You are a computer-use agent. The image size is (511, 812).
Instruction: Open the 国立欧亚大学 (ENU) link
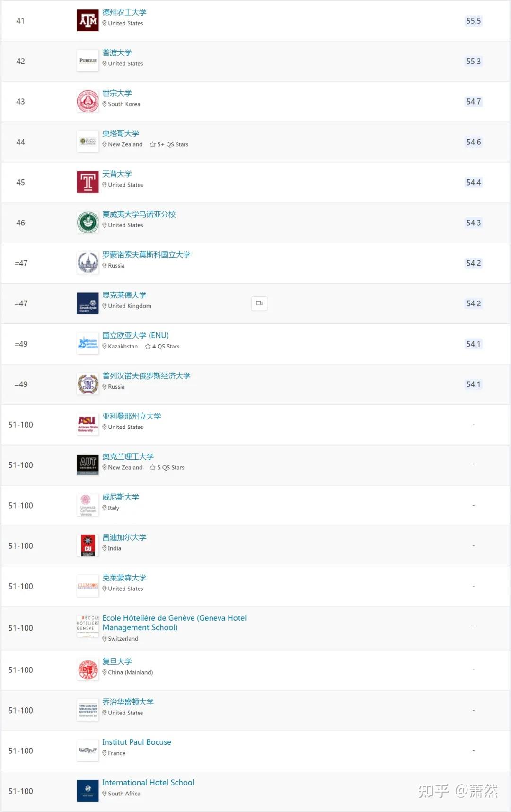(135, 336)
